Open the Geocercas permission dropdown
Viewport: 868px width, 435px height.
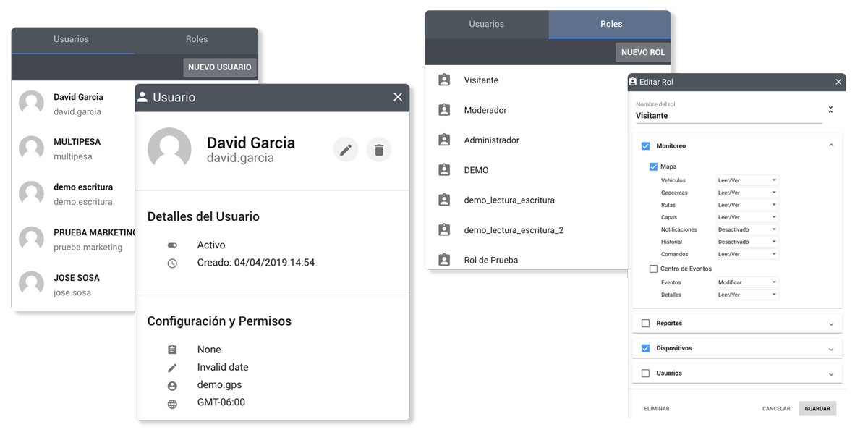tap(747, 193)
